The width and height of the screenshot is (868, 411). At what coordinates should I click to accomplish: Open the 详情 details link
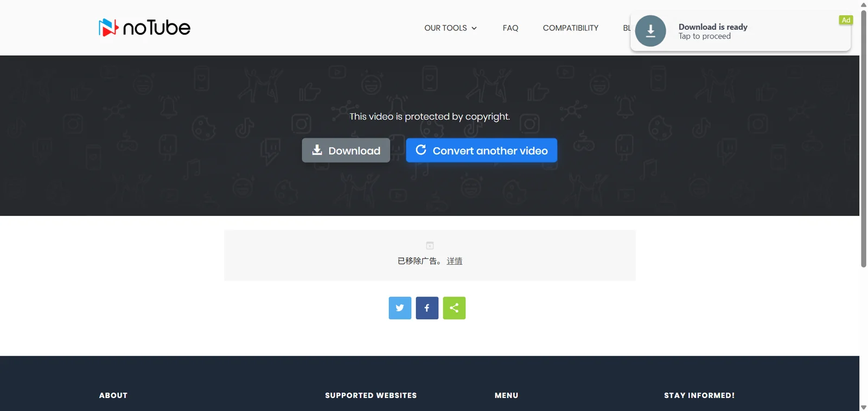pyautogui.click(x=455, y=261)
